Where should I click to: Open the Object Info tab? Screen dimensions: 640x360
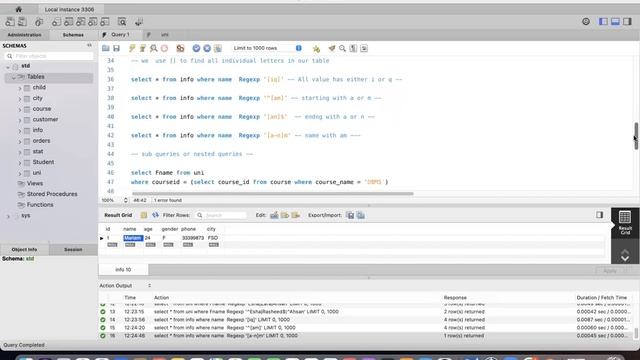click(x=24, y=249)
